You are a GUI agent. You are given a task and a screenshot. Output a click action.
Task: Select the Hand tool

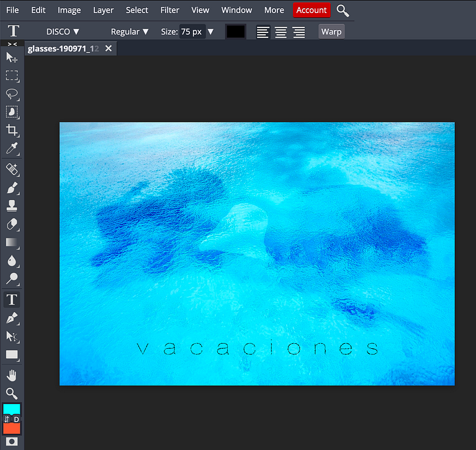coord(12,376)
